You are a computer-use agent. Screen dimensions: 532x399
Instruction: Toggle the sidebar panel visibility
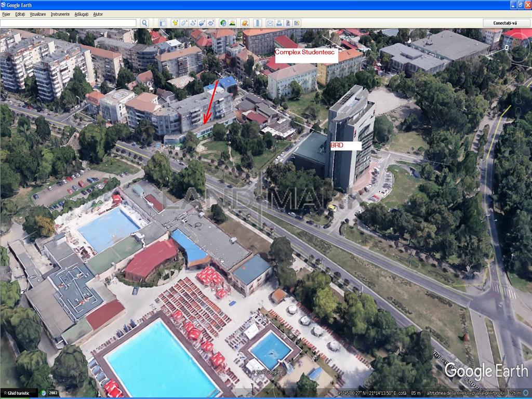click(163, 23)
